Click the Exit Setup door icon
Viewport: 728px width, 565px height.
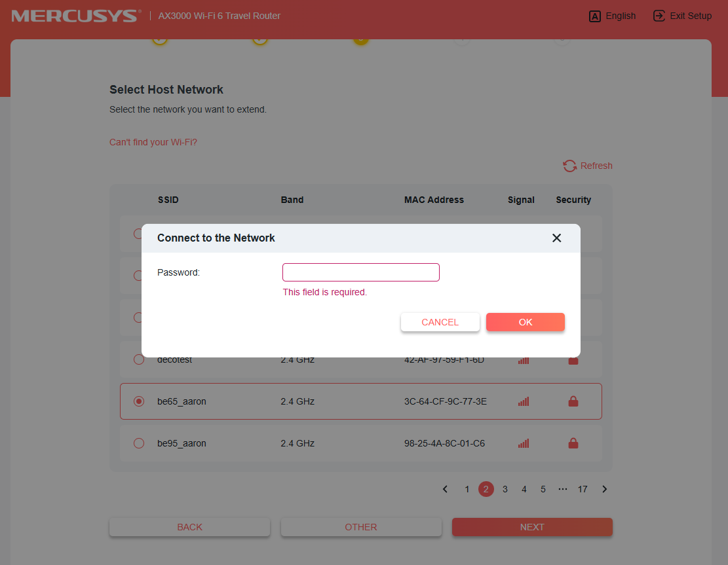click(x=659, y=16)
